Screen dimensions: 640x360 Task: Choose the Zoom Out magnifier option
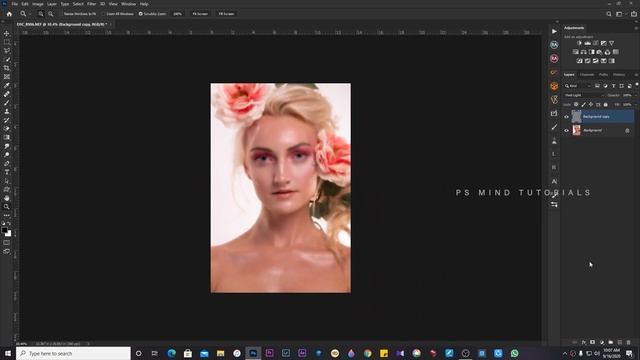pyautogui.click(x=51, y=14)
